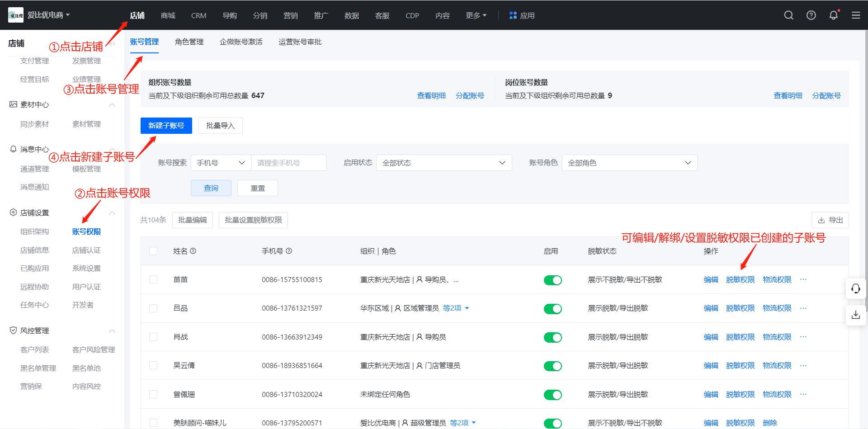Screen dimensions: 868x429
Task: Click the 爱比优电商 logo
Action: 16,15
